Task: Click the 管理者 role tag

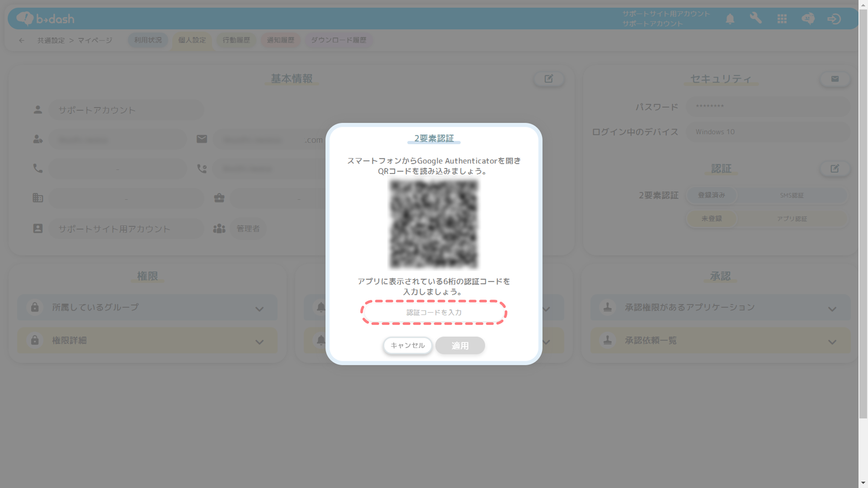Action: [x=248, y=228]
